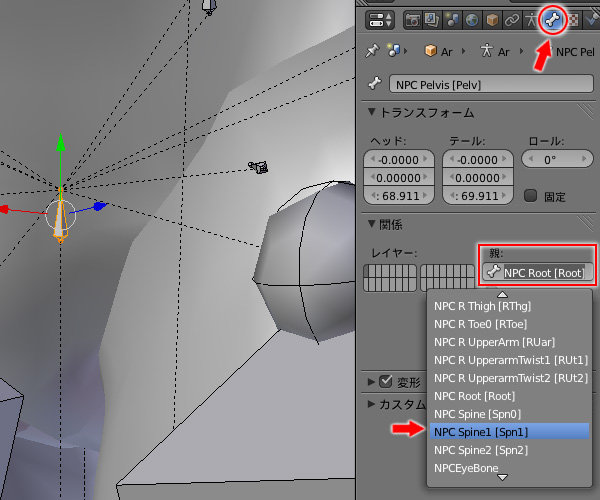The image size is (600, 500).
Task: Click the Ar object breadcrumb cube
Action: (431, 50)
